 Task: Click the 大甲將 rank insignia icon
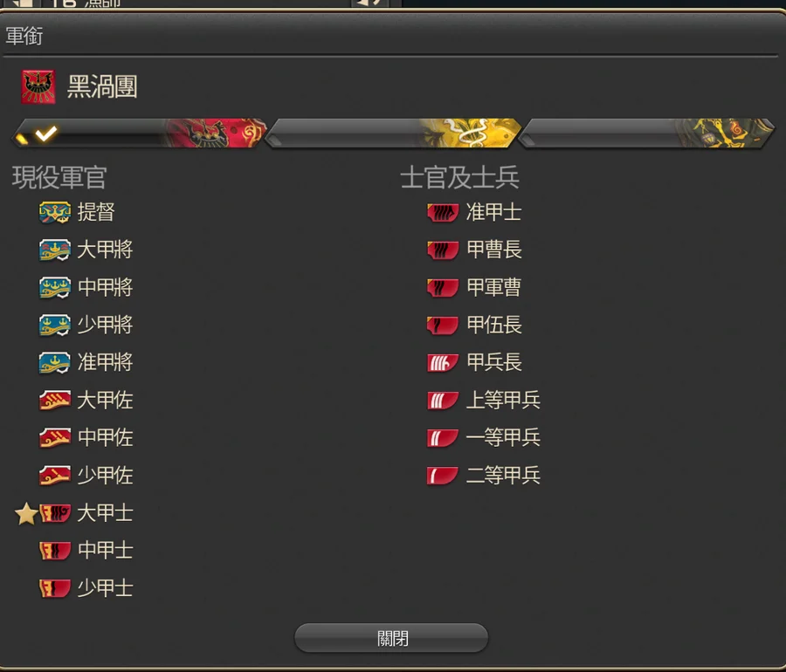tap(55, 250)
